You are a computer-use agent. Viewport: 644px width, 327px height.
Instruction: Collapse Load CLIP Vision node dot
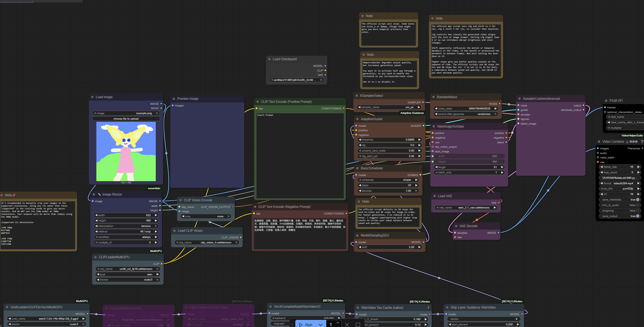click(x=174, y=231)
